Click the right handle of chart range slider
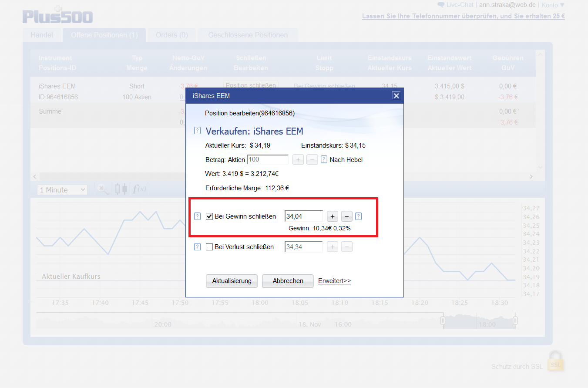The image size is (588, 388). point(515,321)
